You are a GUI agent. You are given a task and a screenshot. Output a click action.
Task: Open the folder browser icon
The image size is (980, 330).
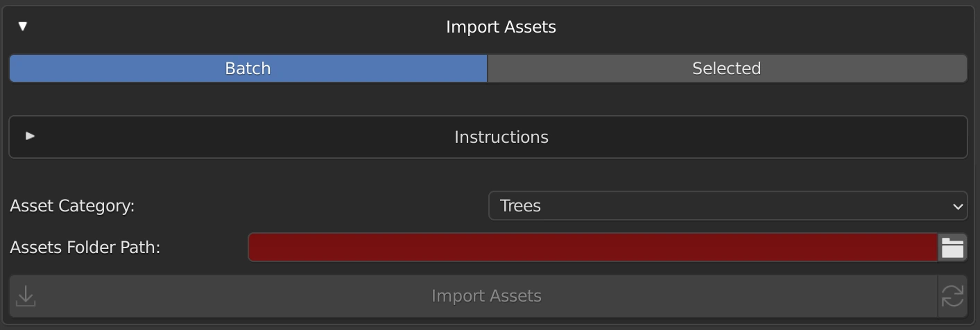(952, 247)
